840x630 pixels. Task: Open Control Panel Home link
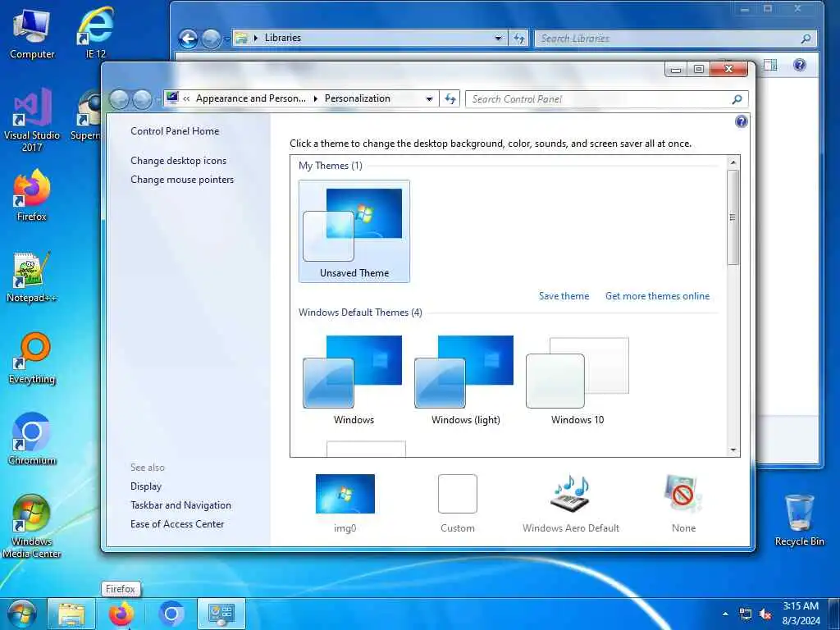175,131
